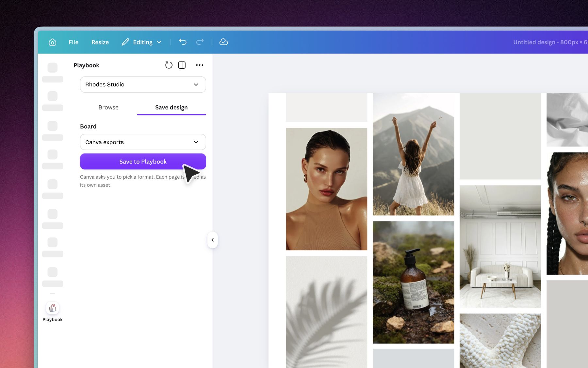This screenshot has width=588, height=368.
Task: Select the crumpled white fabric image
Action: click(x=567, y=120)
